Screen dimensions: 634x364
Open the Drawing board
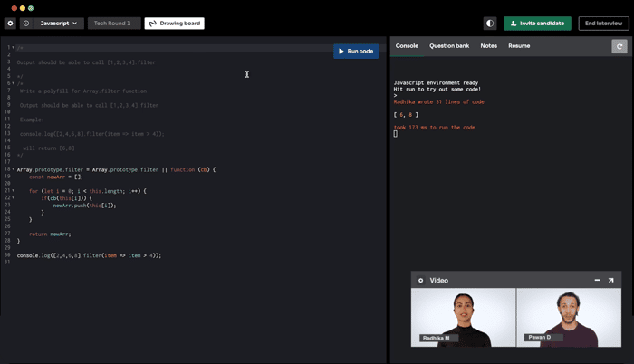pos(175,24)
